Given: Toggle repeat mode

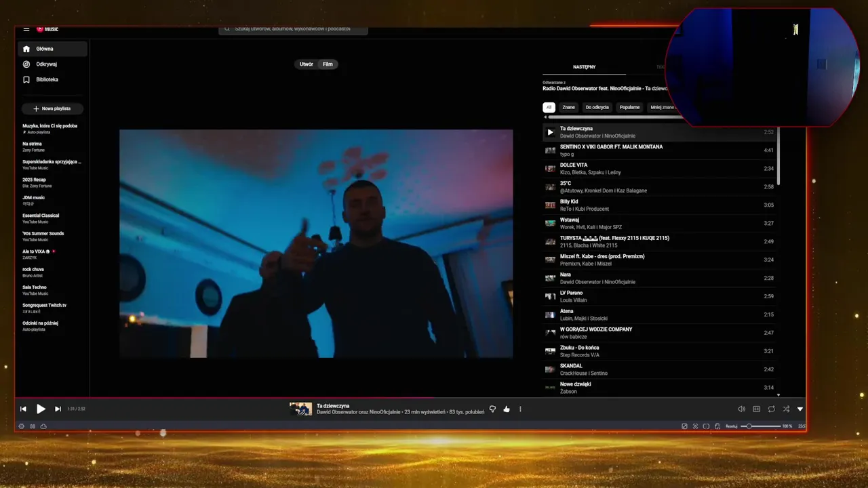Looking at the screenshot, I should pos(772,409).
